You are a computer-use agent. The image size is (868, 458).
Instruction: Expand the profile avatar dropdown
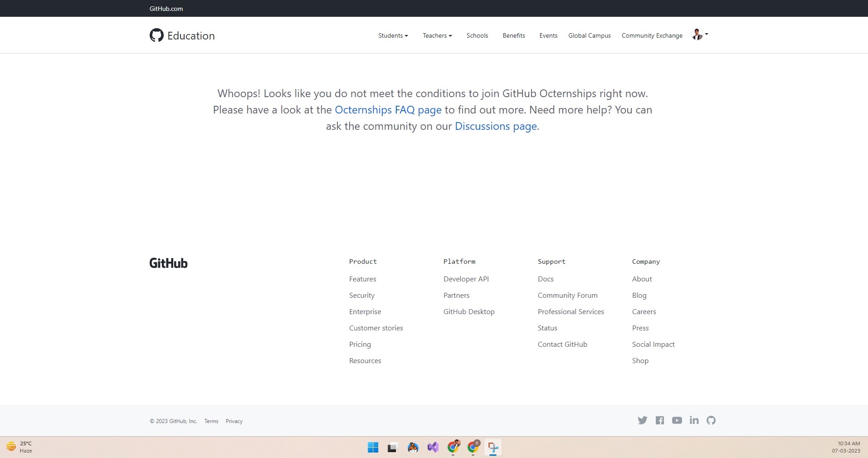coord(699,34)
